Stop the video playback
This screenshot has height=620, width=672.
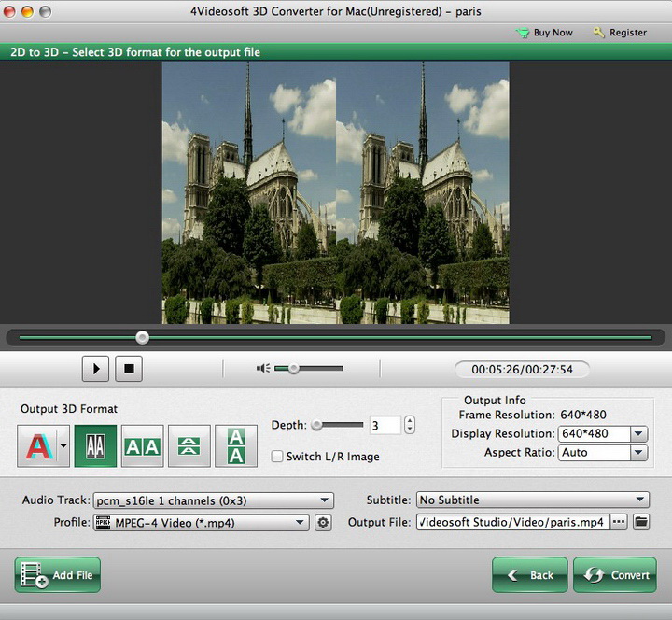(129, 369)
